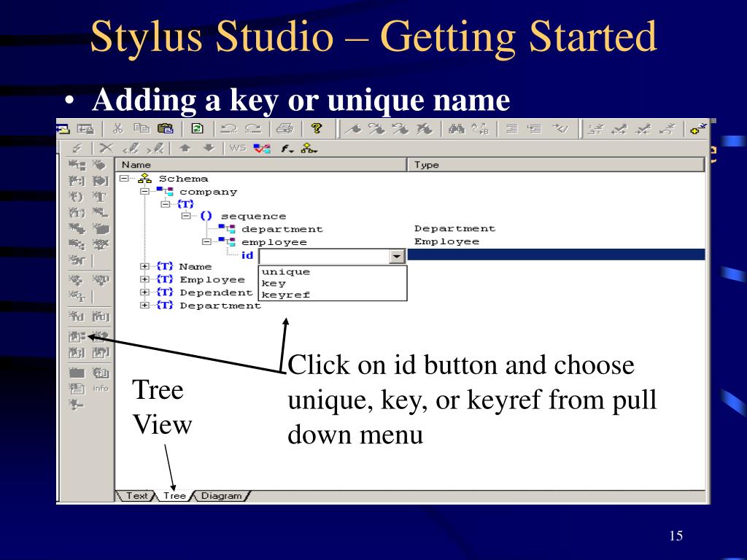Collapse the employee node
Viewport: 747px width, 560px height.
206,242
